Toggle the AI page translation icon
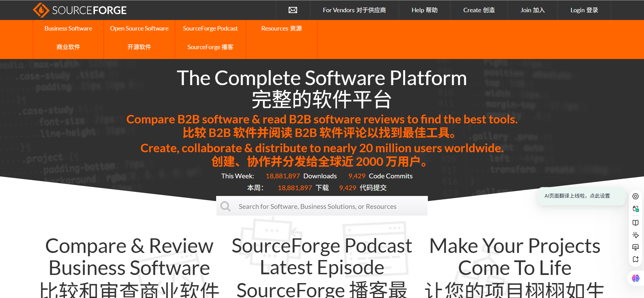Screen dimensions: 644x298 [636, 209]
